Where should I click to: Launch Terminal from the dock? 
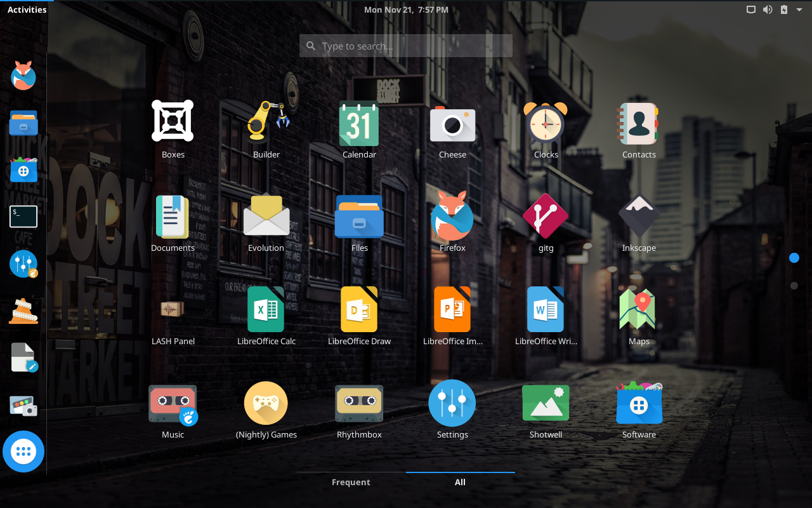click(23, 217)
